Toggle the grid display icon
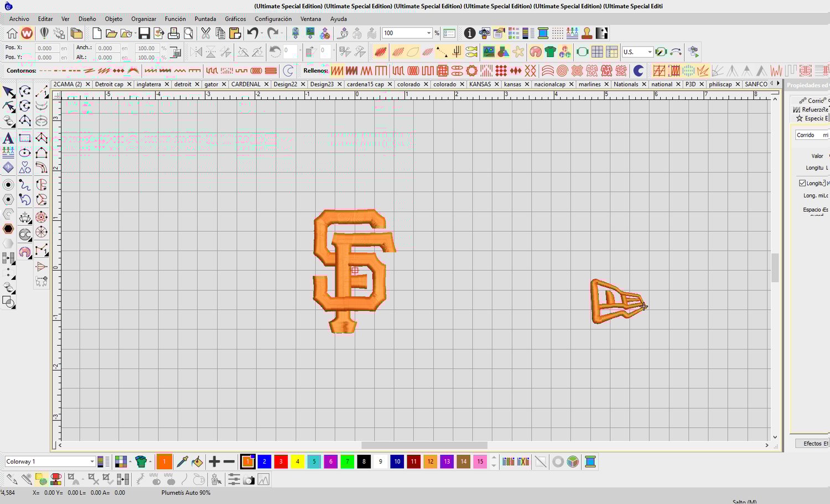This screenshot has height=504, width=830. [597, 52]
